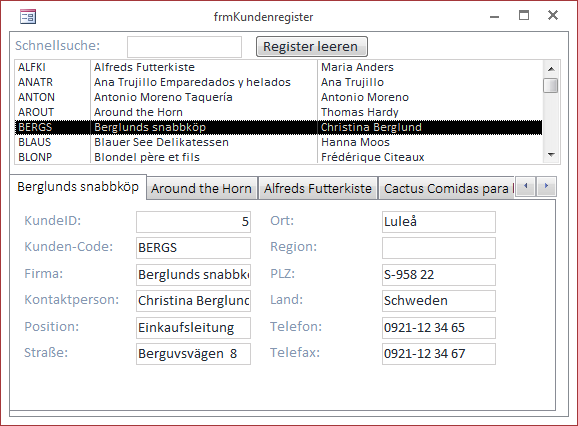The image size is (578, 426).
Task: Click the PLZ field S-958 22
Action: click(x=439, y=275)
